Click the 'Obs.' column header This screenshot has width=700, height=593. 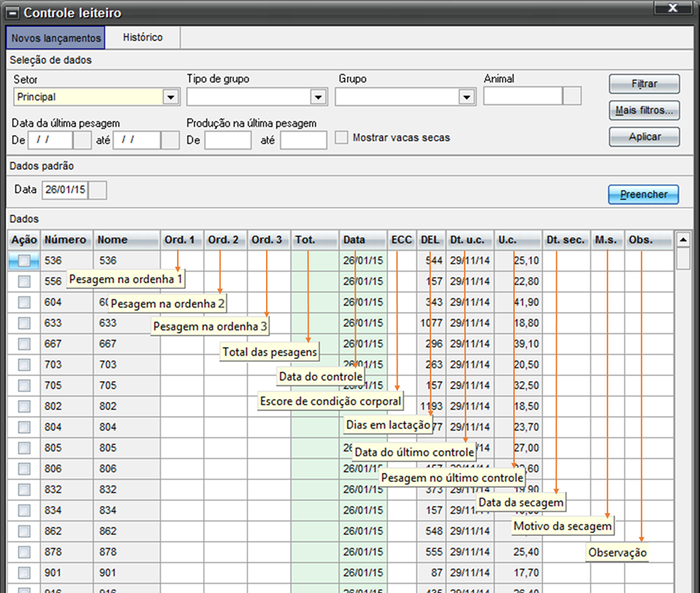pos(649,240)
